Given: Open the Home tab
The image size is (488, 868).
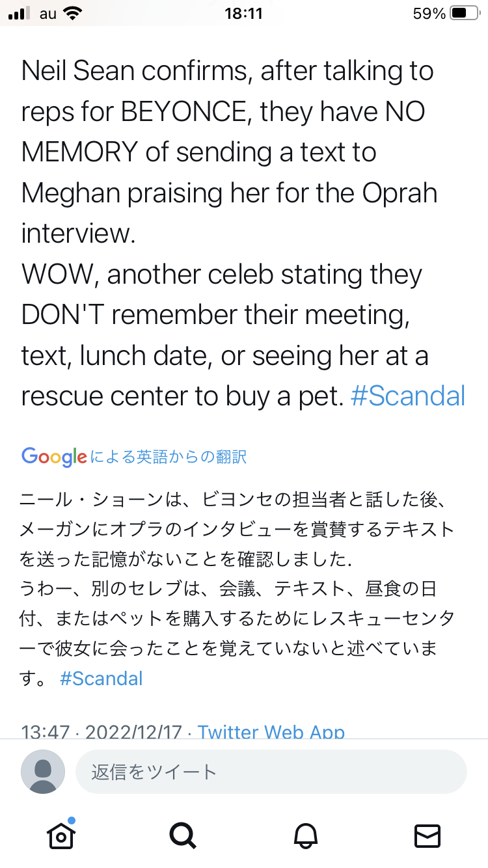Looking at the screenshot, I should 60,836.
